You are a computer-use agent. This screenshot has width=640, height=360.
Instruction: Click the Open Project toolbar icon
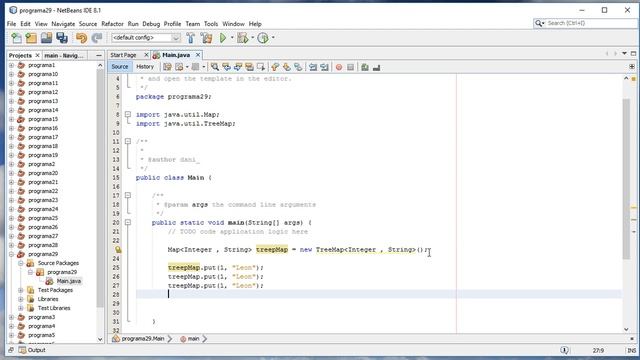(x=47, y=38)
